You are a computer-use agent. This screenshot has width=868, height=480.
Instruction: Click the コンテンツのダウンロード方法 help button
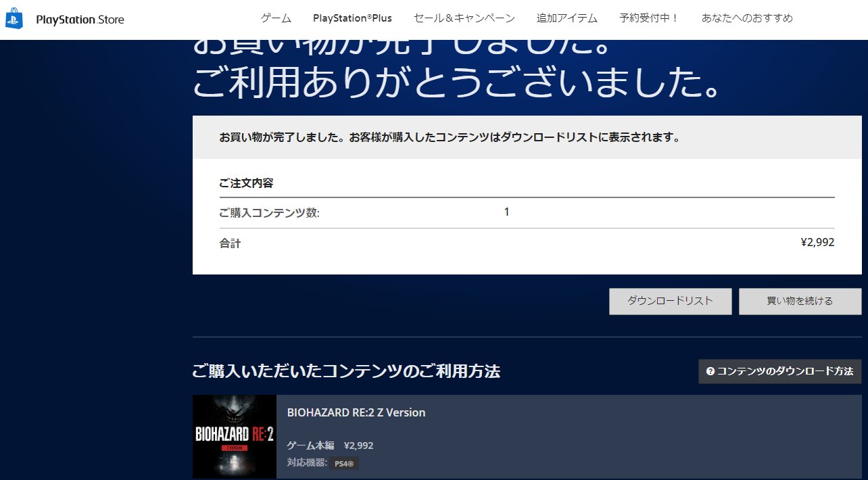pyautogui.click(x=779, y=371)
